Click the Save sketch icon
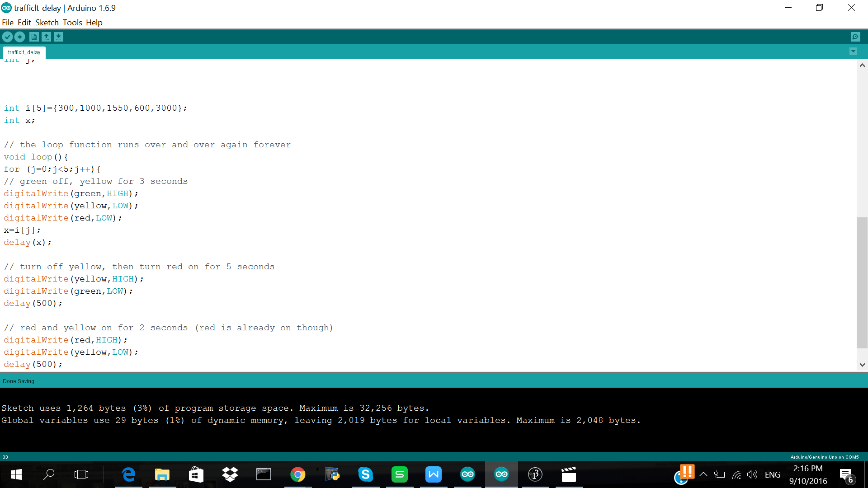The height and width of the screenshot is (488, 868). pyautogui.click(x=58, y=37)
